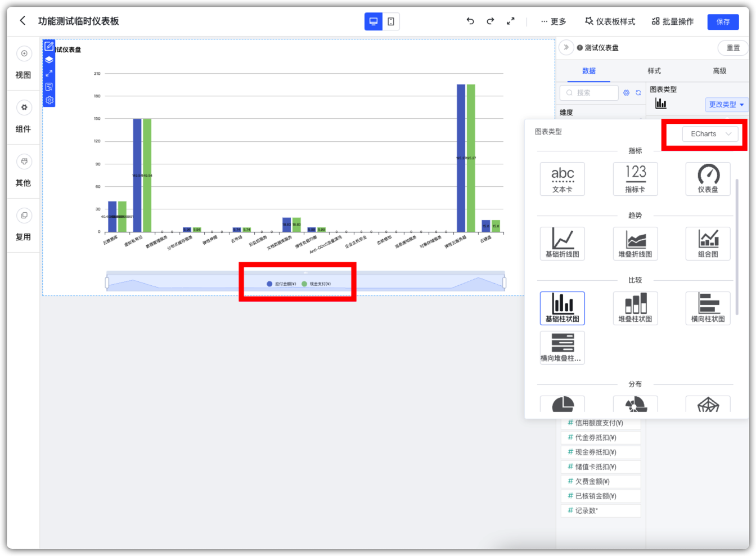This screenshot has width=756, height=556.
Task: Open the 更多 menu
Action: (553, 21)
